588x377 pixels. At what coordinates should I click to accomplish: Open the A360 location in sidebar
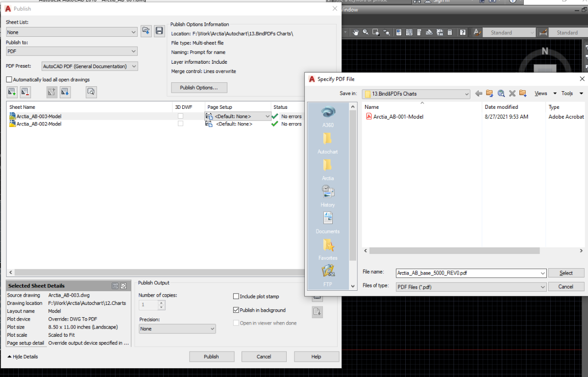tap(328, 117)
